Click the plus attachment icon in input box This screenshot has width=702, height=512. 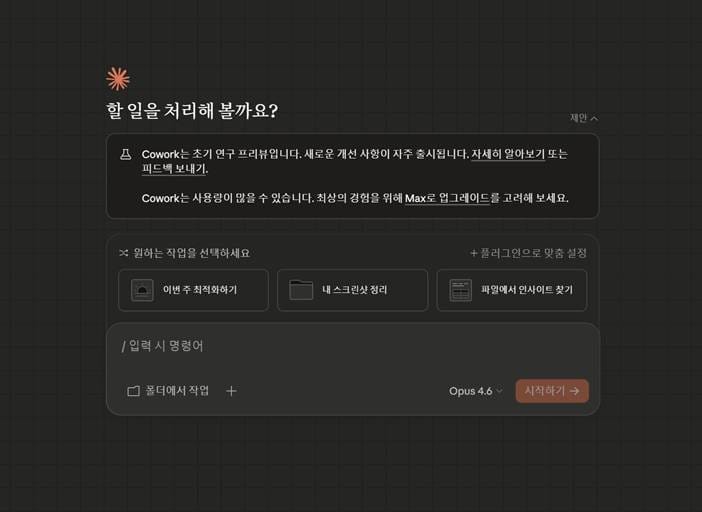pos(231,391)
